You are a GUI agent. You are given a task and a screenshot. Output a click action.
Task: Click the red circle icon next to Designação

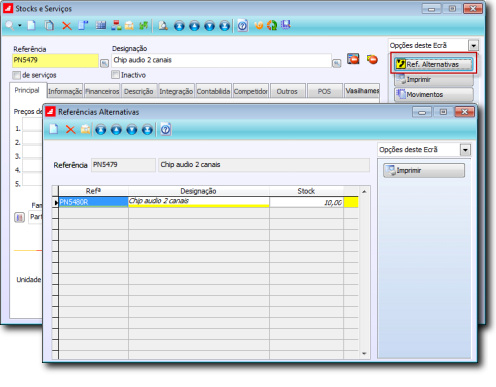coord(372,59)
